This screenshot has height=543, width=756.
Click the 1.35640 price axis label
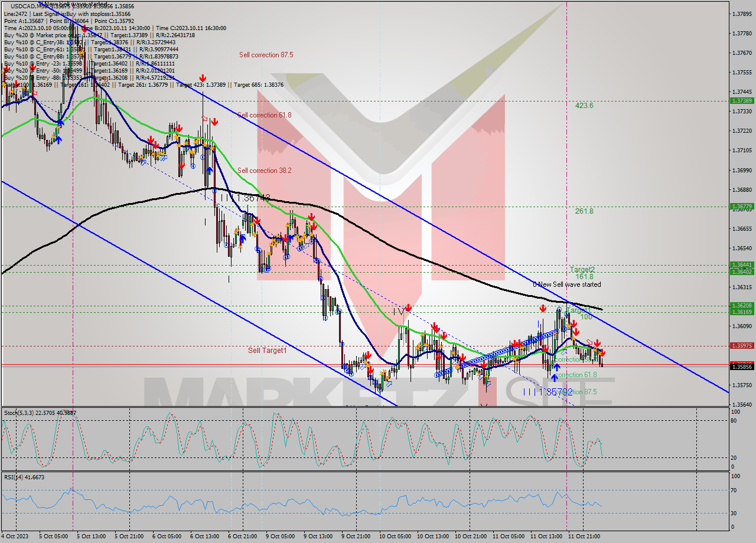point(742,405)
